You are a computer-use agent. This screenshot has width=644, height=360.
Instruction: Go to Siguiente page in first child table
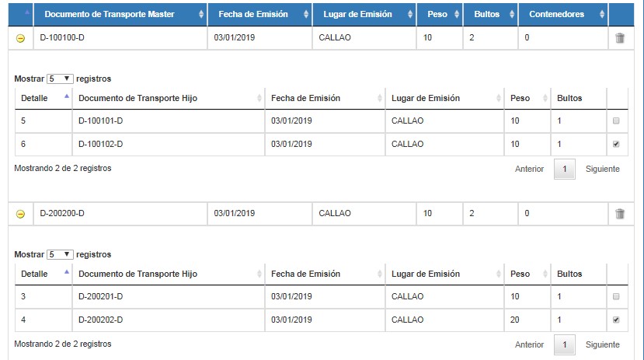pos(603,169)
